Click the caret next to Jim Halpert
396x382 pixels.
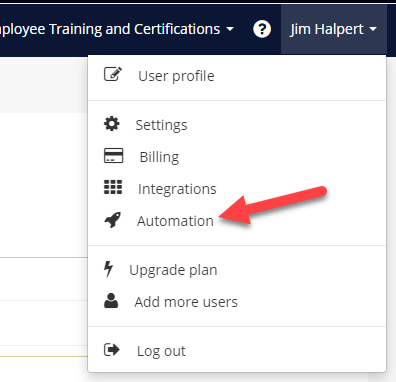pos(373,29)
